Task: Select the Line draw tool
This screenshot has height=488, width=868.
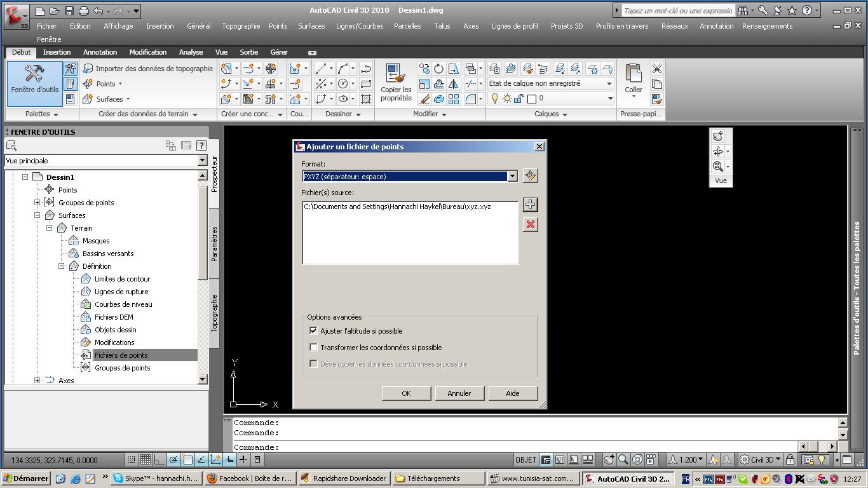Action: point(321,68)
